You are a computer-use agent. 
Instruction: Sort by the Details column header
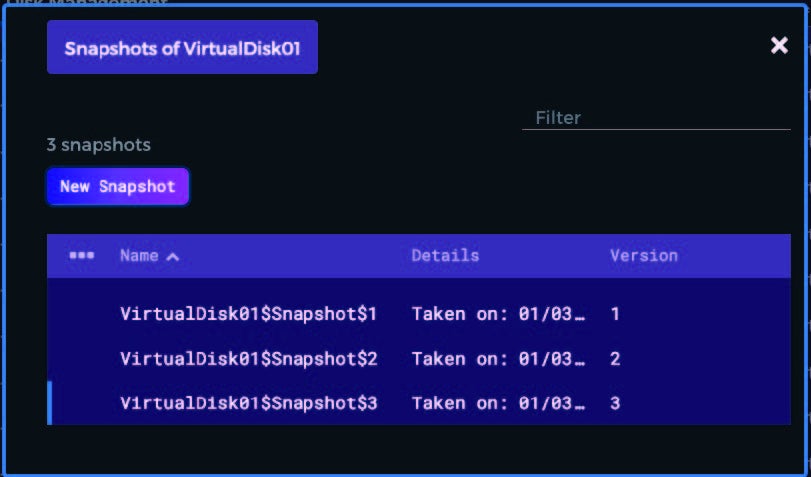(x=445, y=255)
